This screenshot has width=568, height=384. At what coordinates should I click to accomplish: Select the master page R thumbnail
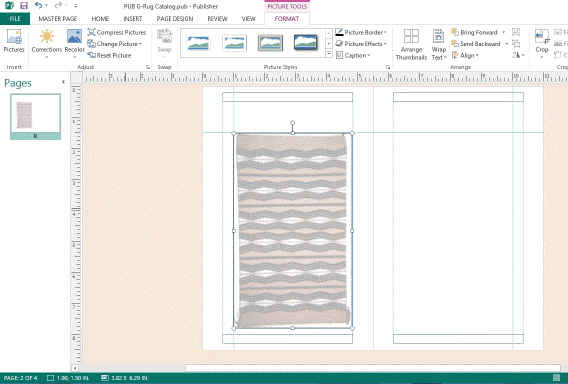(x=36, y=116)
